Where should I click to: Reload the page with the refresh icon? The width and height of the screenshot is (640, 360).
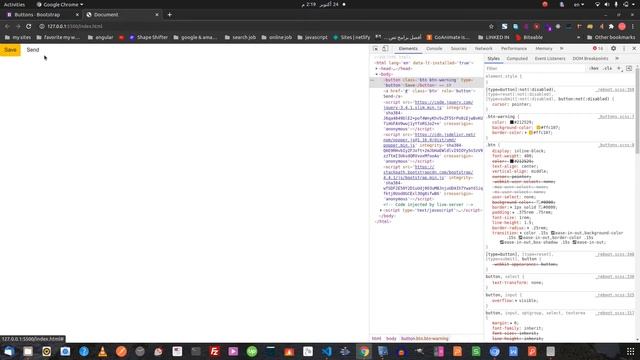(29, 26)
